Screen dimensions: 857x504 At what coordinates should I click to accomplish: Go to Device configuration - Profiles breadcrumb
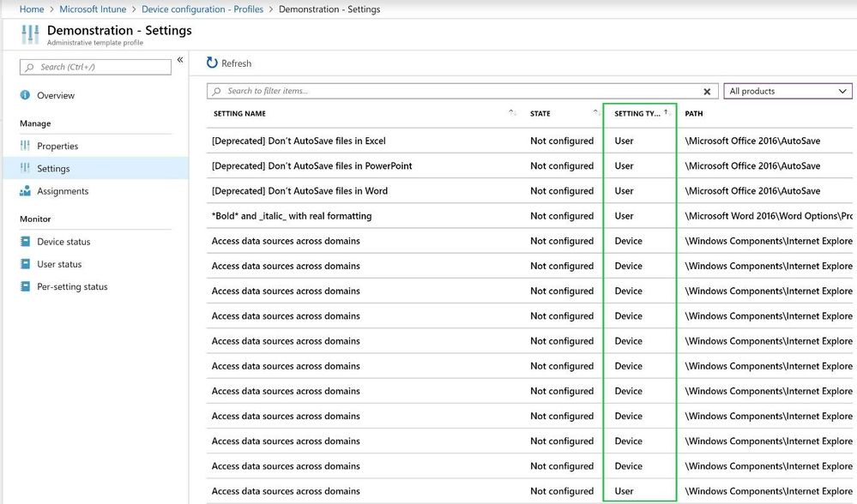pos(202,9)
